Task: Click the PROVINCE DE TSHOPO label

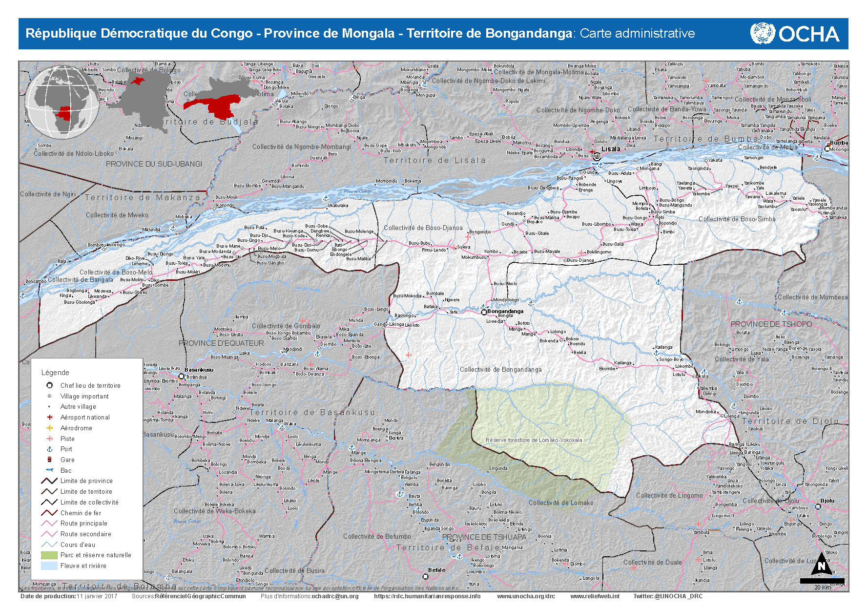Action: (771, 324)
